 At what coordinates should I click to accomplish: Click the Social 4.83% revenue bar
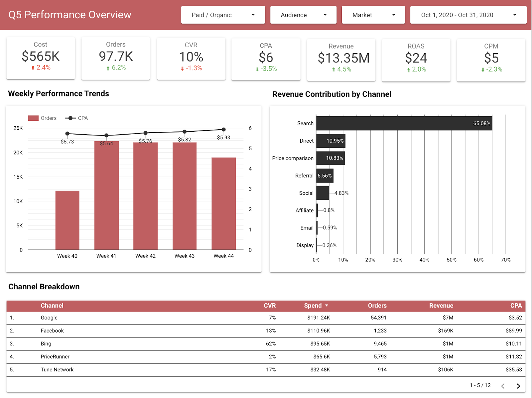tap(323, 193)
